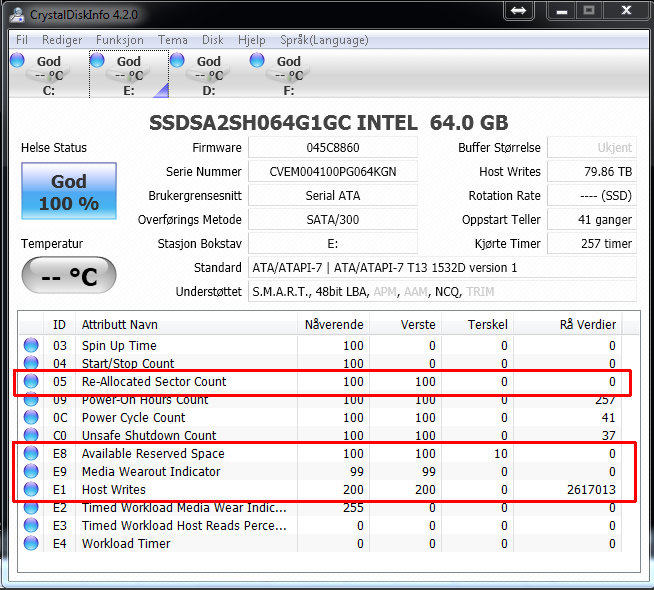Image resolution: width=654 pixels, height=590 pixels.
Task: Minimize the CrystalDiskInfo window
Action: click(561, 10)
